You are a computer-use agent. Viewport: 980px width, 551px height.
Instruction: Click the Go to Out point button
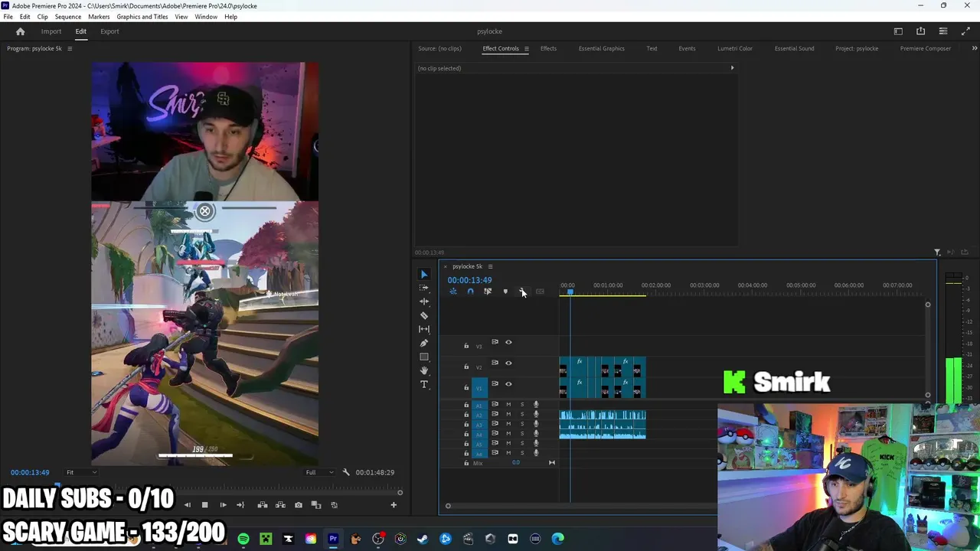pos(240,505)
